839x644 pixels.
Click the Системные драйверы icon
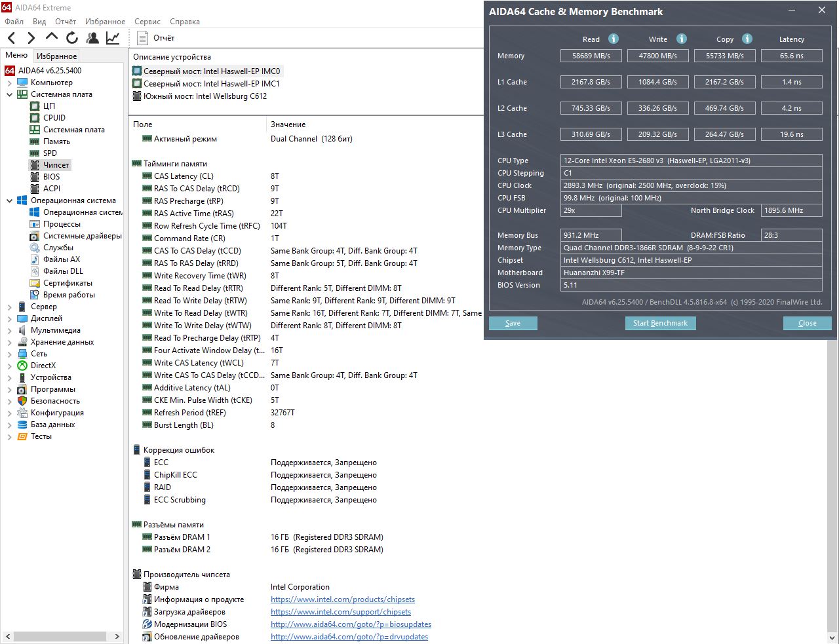pyautogui.click(x=35, y=236)
